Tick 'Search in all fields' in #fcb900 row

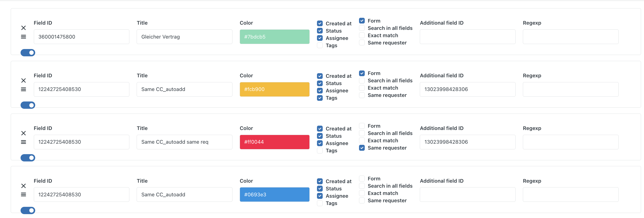[362, 80]
